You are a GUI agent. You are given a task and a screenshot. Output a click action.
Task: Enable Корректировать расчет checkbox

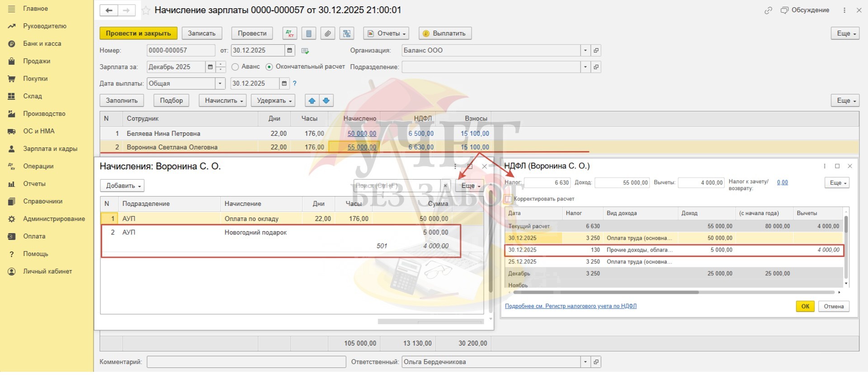coord(509,199)
